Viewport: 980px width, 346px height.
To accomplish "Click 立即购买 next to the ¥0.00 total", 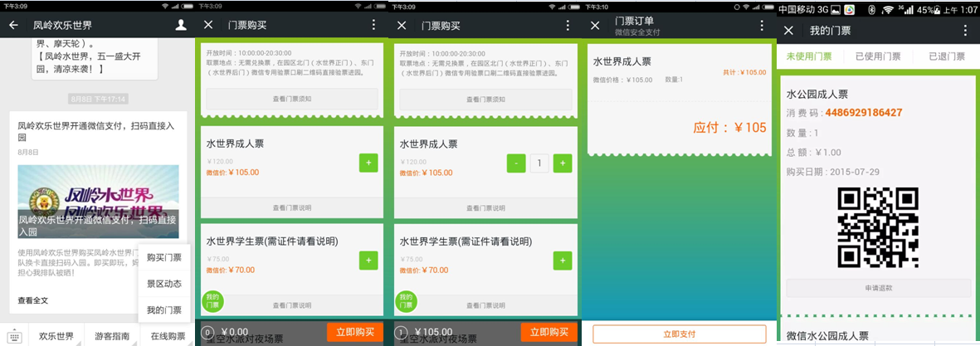I will [354, 332].
